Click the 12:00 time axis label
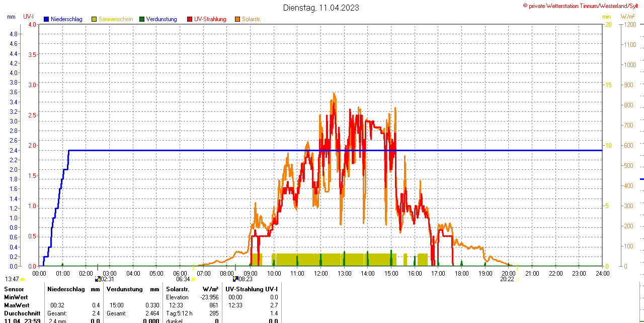The height and width of the screenshot is (323, 644). [320, 274]
